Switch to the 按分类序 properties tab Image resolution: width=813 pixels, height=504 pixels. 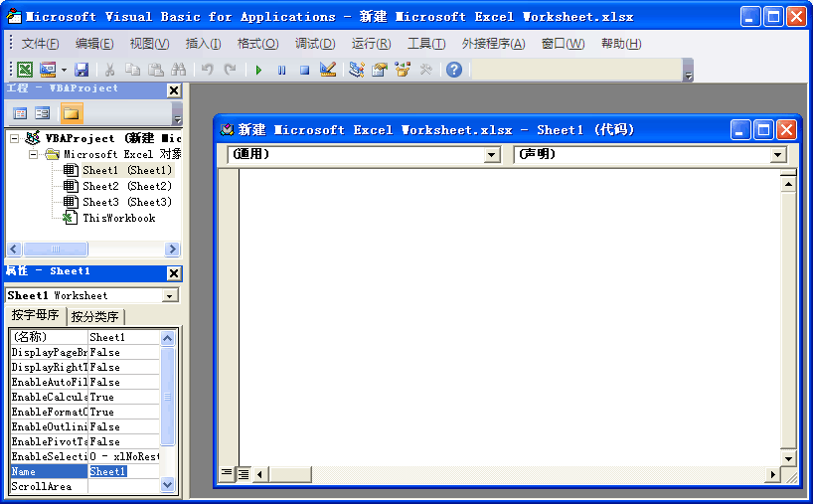click(x=95, y=316)
